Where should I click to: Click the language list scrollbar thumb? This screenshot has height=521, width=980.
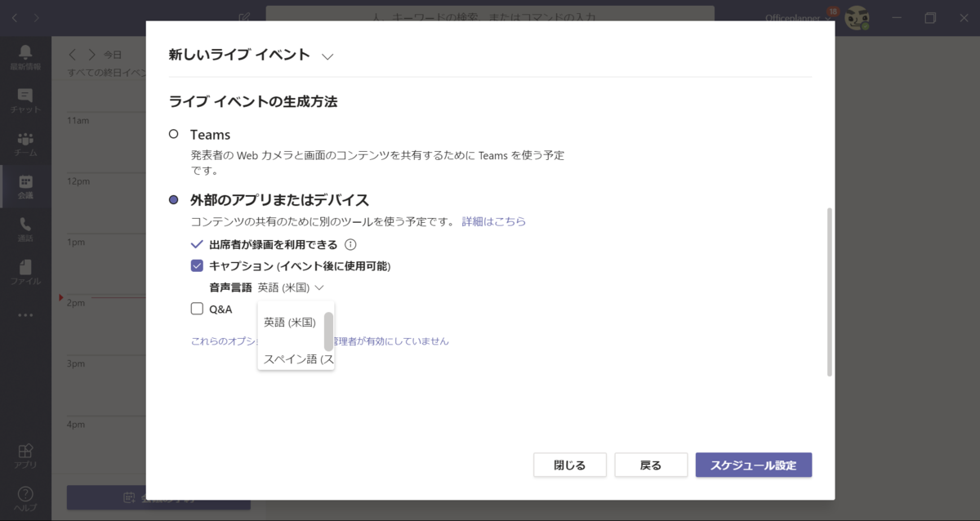click(328, 331)
